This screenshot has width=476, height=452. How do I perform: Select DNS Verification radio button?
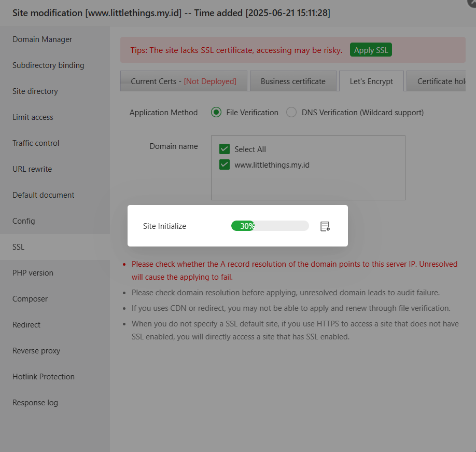(291, 112)
